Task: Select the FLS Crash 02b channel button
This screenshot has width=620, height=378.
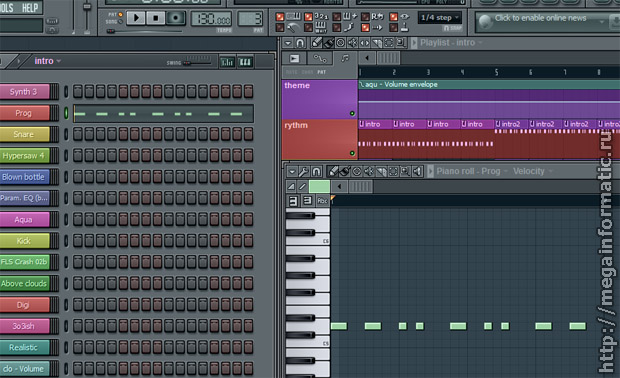Action: (x=25, y=262)
